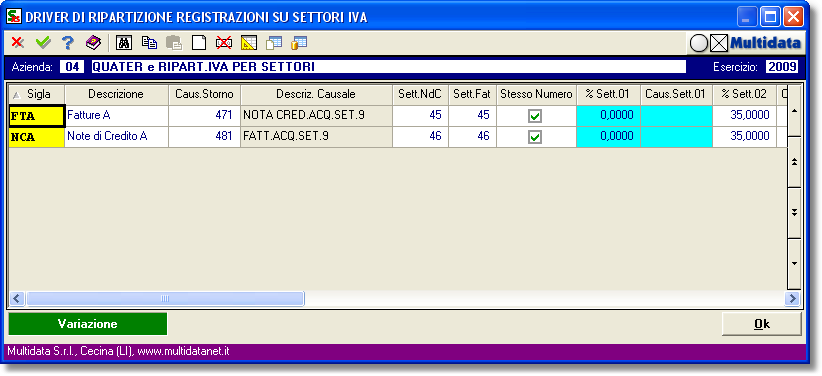Click Sett.Fat value 45 in FTA row
This screenshot has height=376, width=822.
472,116
